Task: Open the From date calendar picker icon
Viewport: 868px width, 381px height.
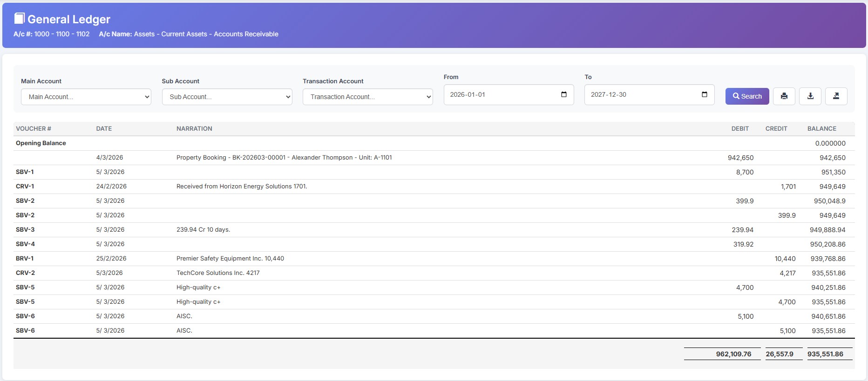Action: [564, 94]
